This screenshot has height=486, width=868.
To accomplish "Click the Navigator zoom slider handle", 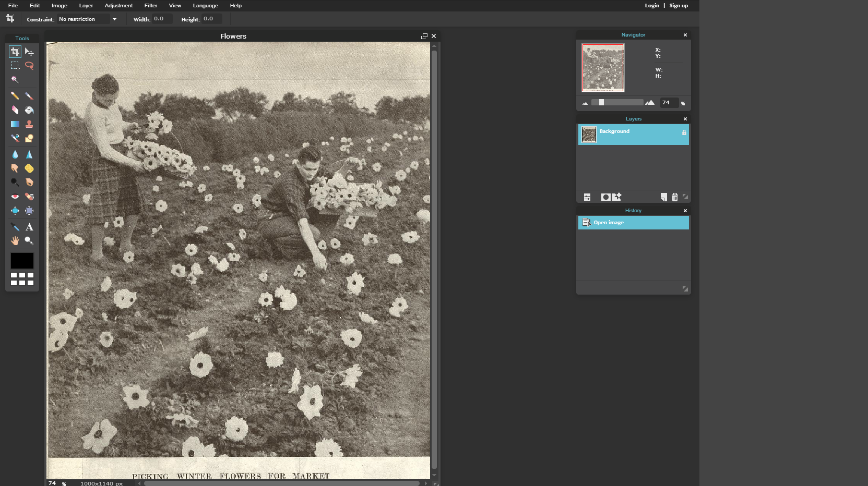I will (601, 103).
